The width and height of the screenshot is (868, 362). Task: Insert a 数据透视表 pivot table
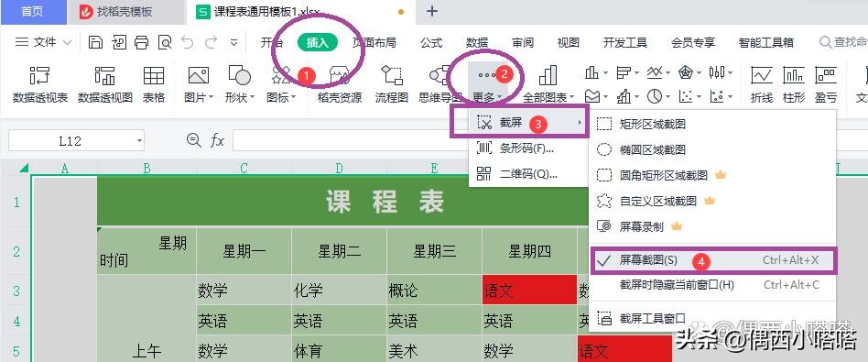[x=40, y=85]
